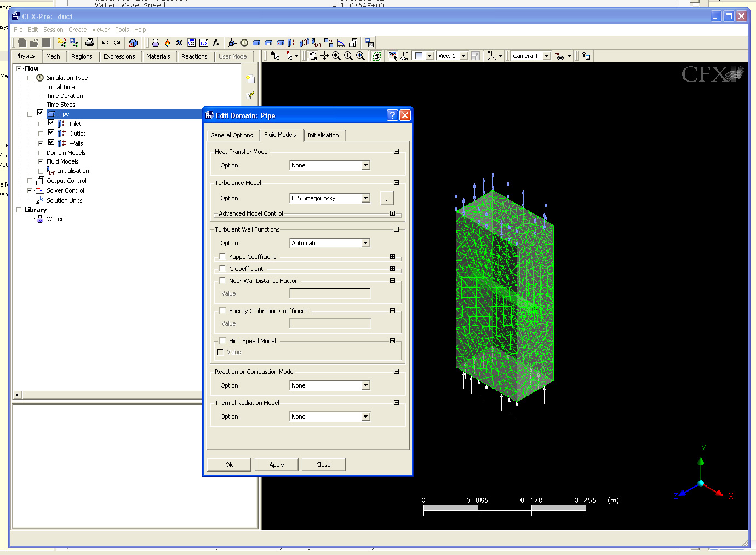756x555 pixels.
Task: Expand Advanced Model Control section
Action: pyautogui.click(x=392, y=213)
